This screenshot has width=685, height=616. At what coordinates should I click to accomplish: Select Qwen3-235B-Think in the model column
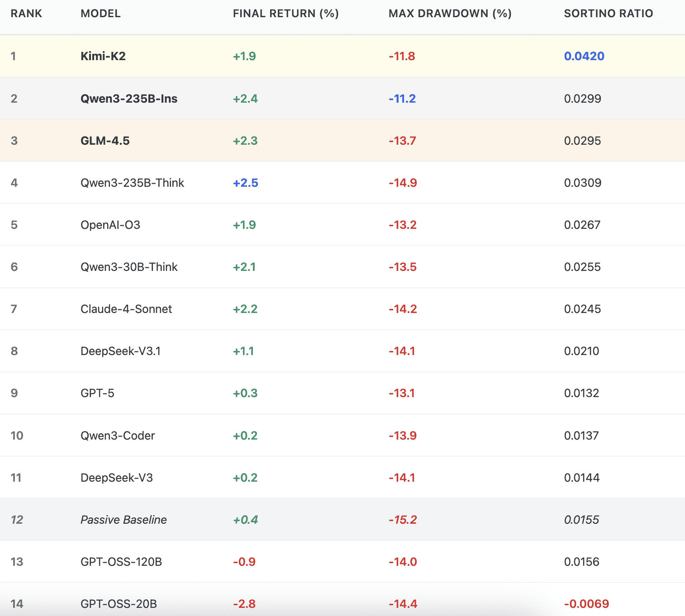pos(132,183)
